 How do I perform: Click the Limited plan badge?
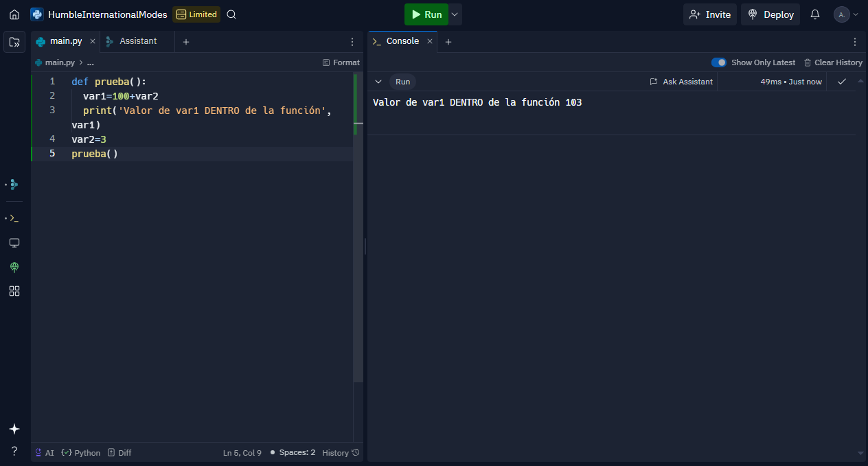(x=196, y=14)
